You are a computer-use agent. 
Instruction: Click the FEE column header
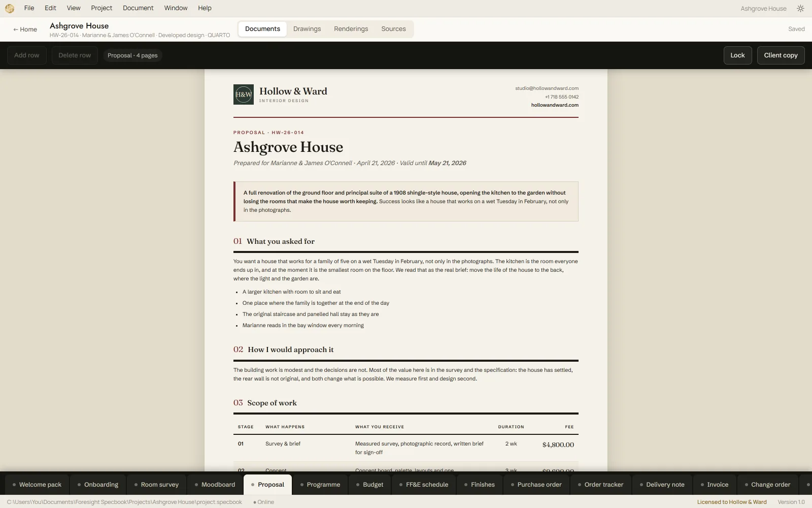[569, 427]
